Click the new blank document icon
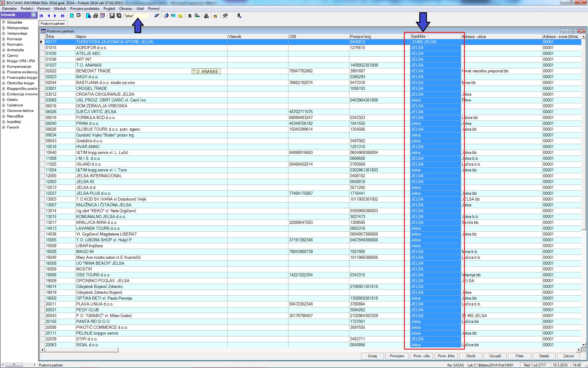The image size is (588, 368). (72, 16)
